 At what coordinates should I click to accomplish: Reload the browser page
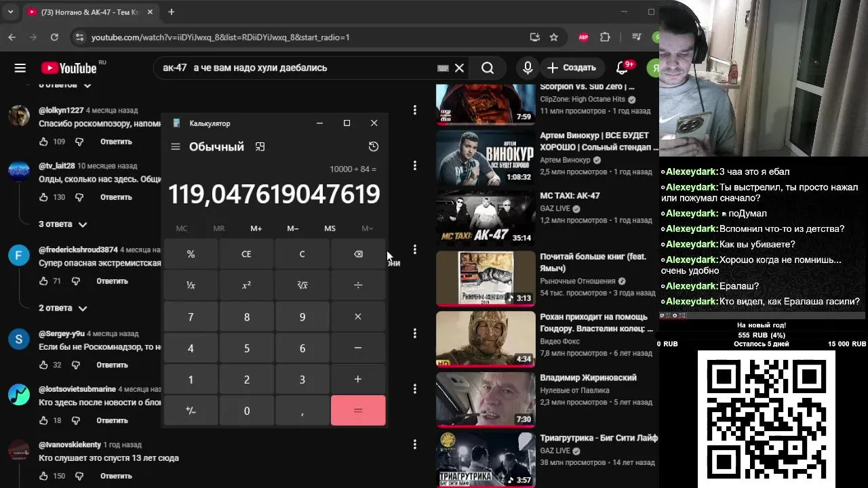[54, 37]
